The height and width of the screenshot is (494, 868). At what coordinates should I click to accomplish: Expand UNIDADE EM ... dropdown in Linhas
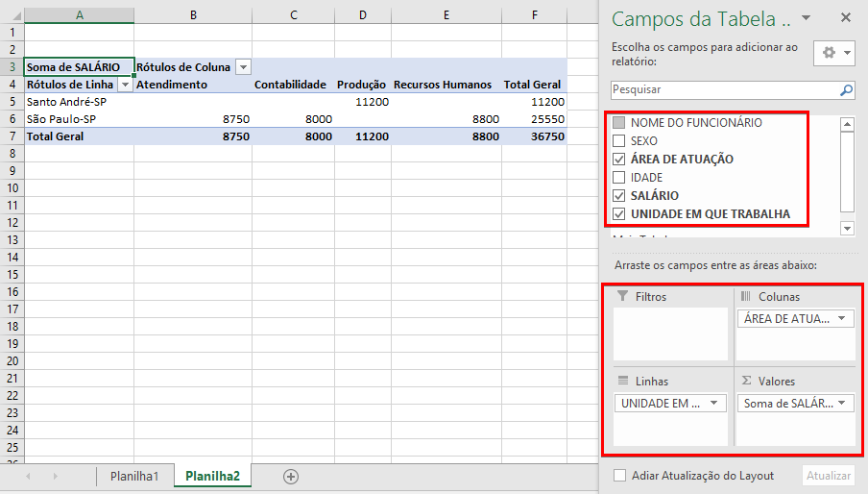tap(714, 403)
